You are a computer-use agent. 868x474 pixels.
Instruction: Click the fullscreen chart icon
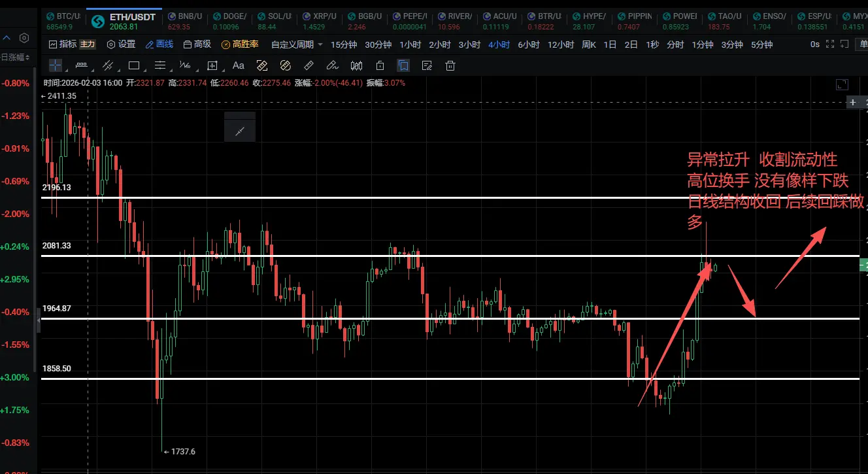click(830, 44)
